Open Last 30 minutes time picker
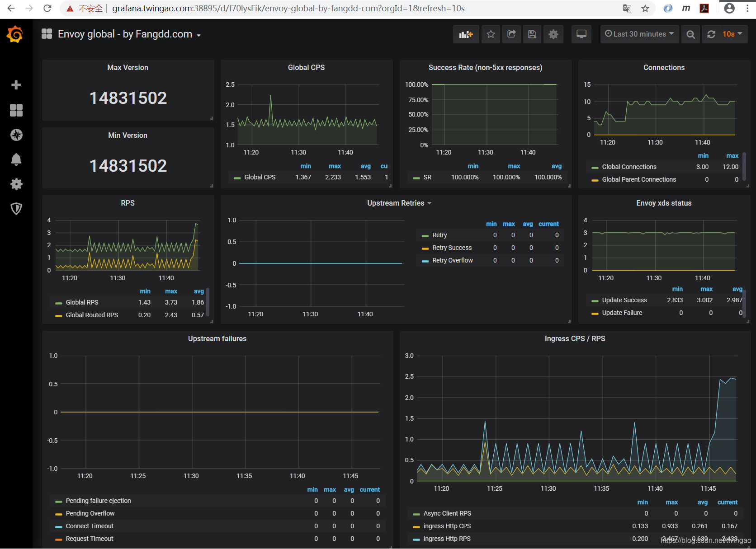The image size is (756, 549). click(x=639, y=34)
